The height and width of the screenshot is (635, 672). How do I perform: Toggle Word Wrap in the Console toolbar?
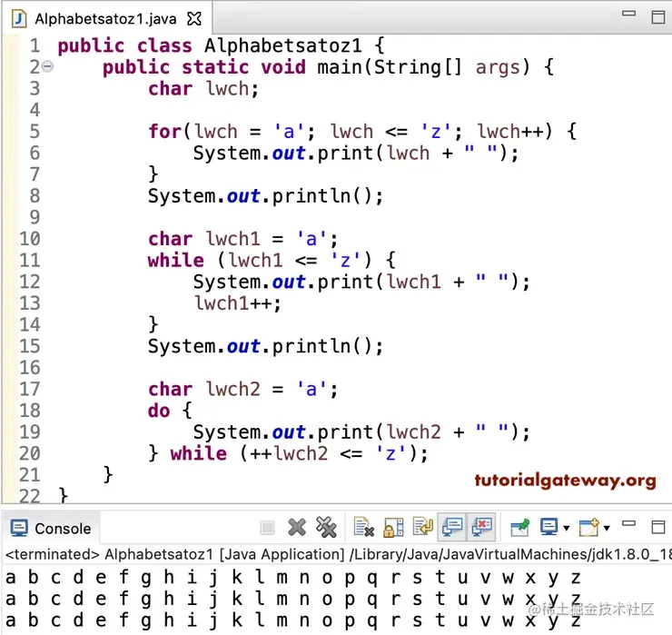pos(423,527)
